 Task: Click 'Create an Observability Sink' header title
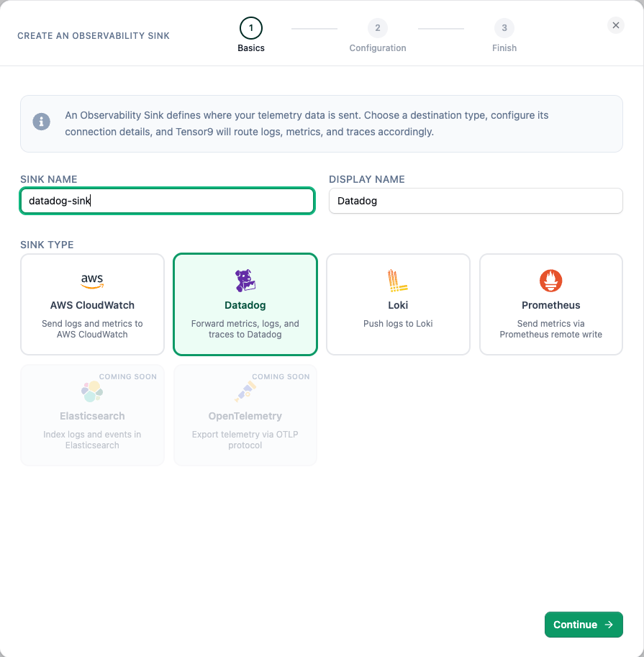(94, 35)
